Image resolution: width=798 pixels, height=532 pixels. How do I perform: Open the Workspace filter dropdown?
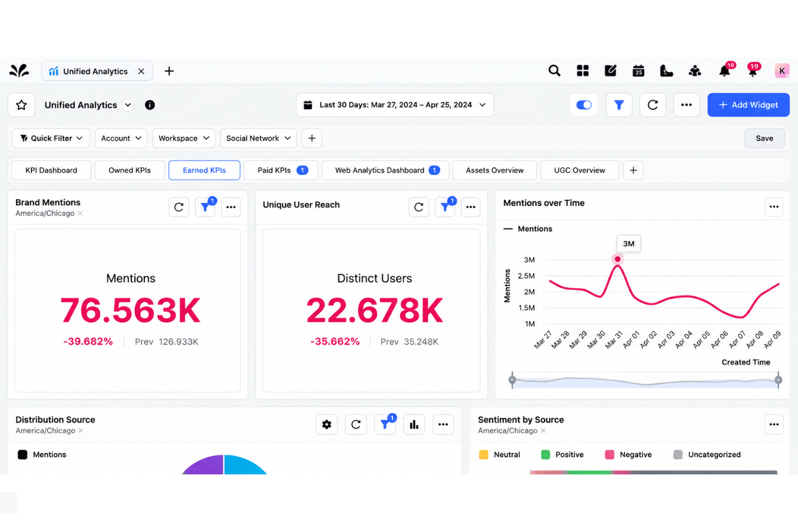pyautogui.click(x=184, y=139)
